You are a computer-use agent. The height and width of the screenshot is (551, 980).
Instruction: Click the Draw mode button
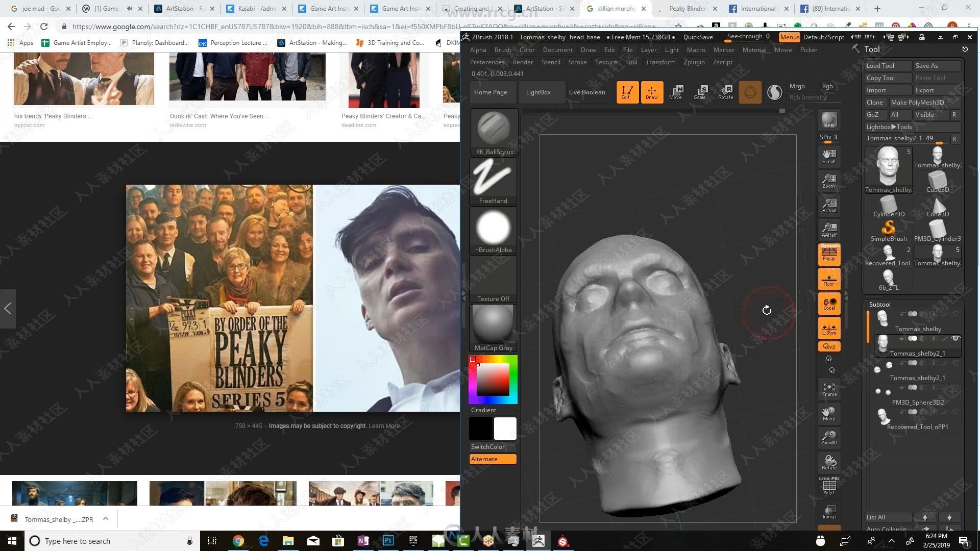pyautogui.click(x=651, y=92)
